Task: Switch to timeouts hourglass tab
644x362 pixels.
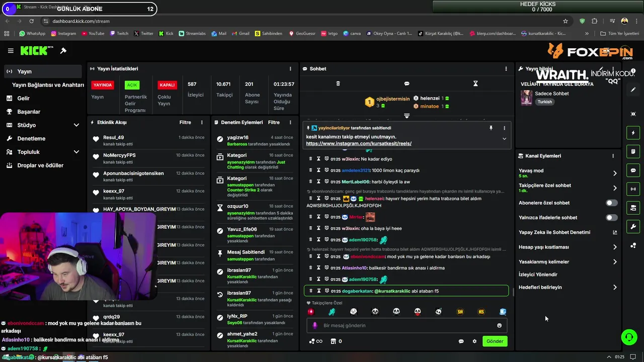Action: coord(475,83)
